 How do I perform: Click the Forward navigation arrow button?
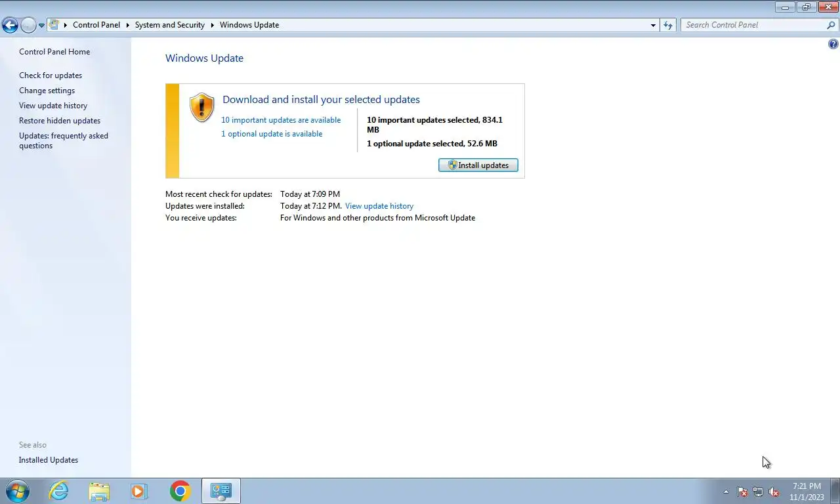[x=28, y=25]
